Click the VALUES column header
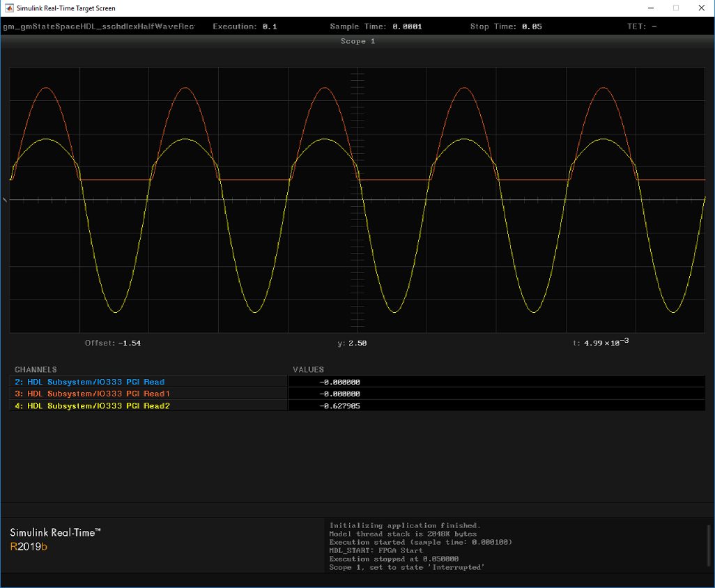Screen dimensions: 715x588 pos(308,369)
